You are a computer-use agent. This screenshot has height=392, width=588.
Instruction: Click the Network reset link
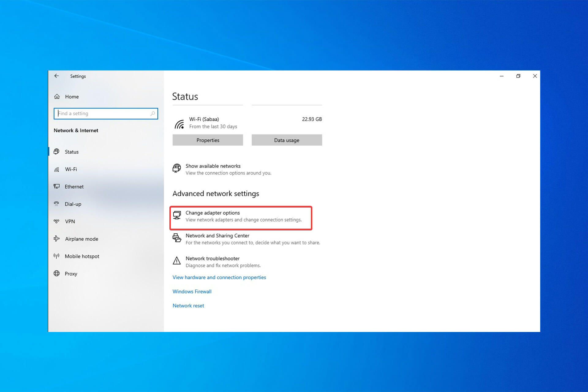point(188,306)
